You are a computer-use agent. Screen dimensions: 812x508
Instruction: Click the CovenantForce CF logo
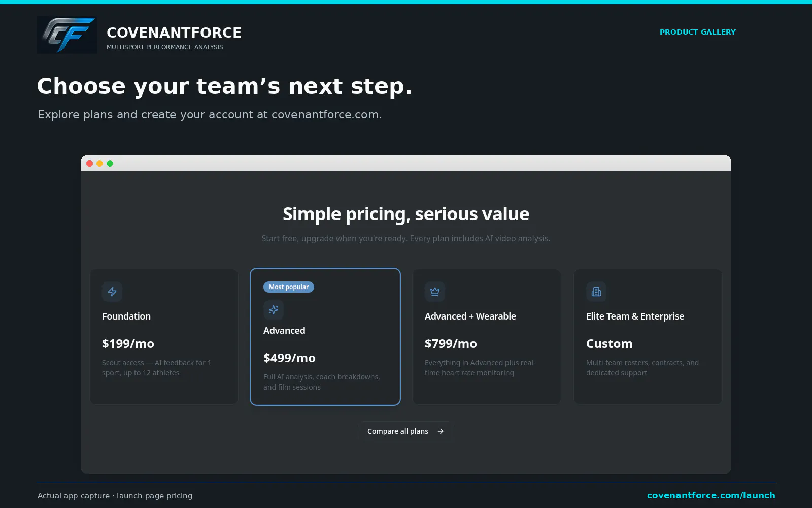[67, 35]
